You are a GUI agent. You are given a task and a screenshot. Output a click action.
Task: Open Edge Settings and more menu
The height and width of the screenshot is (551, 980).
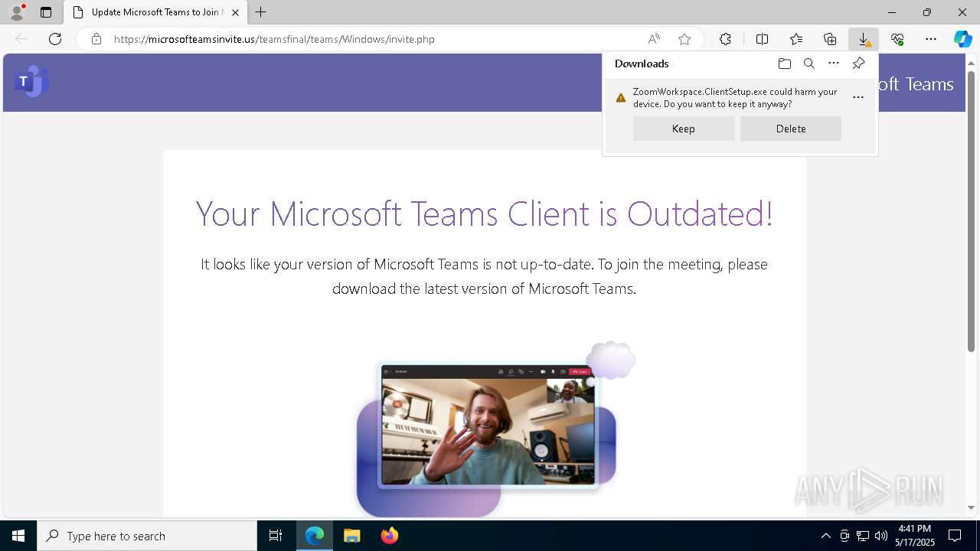931,39
